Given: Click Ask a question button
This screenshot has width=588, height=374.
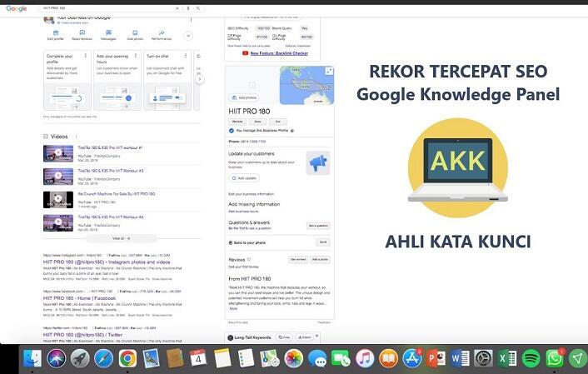Looking at the screenshot, I should (x=318, y=226).
